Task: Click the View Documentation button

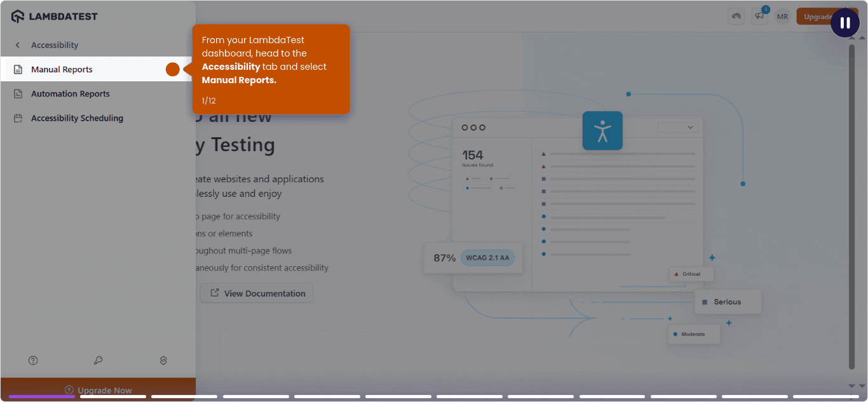Action: [257, 293]
